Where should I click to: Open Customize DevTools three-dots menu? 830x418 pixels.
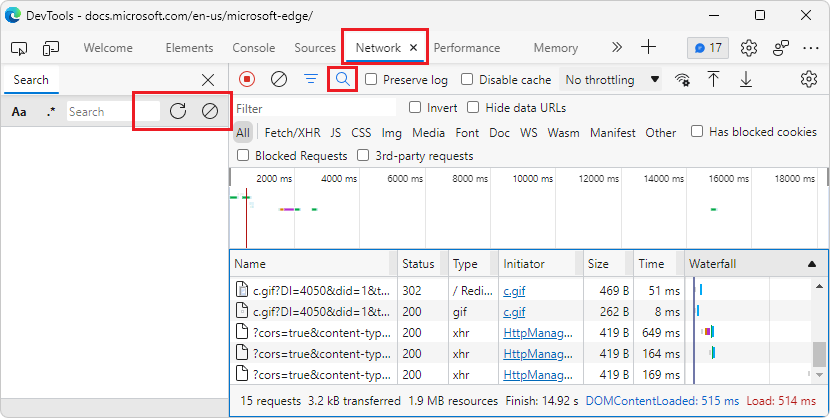tap(810, 48)
